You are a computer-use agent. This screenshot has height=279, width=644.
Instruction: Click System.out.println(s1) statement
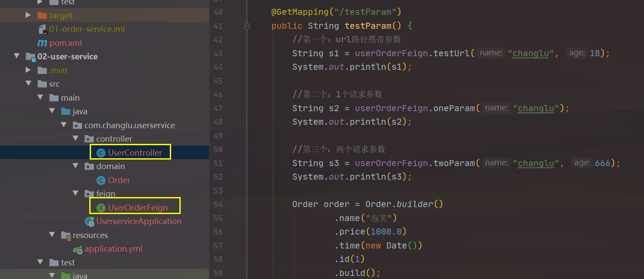[352, 67]
